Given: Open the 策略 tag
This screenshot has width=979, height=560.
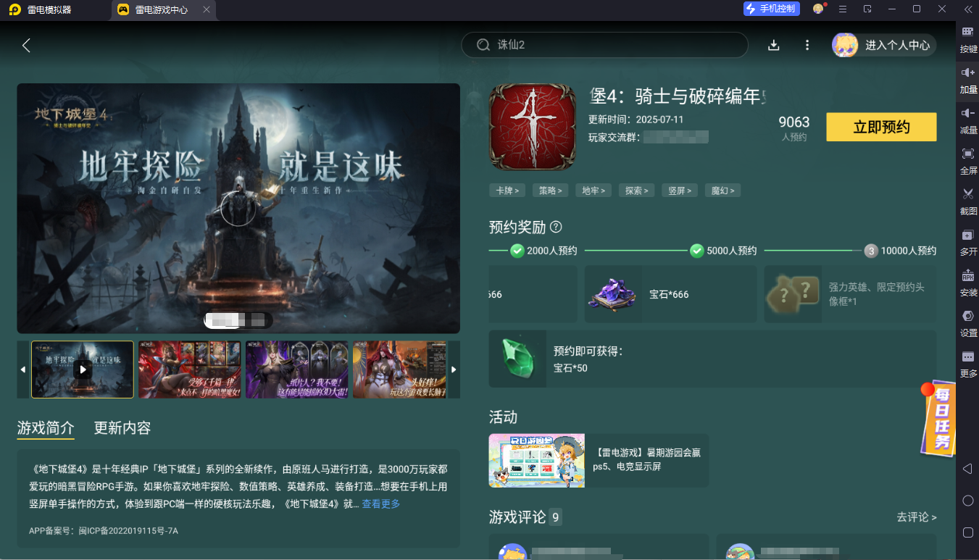Looking at the screenshot, I should (x=550, y=191).
